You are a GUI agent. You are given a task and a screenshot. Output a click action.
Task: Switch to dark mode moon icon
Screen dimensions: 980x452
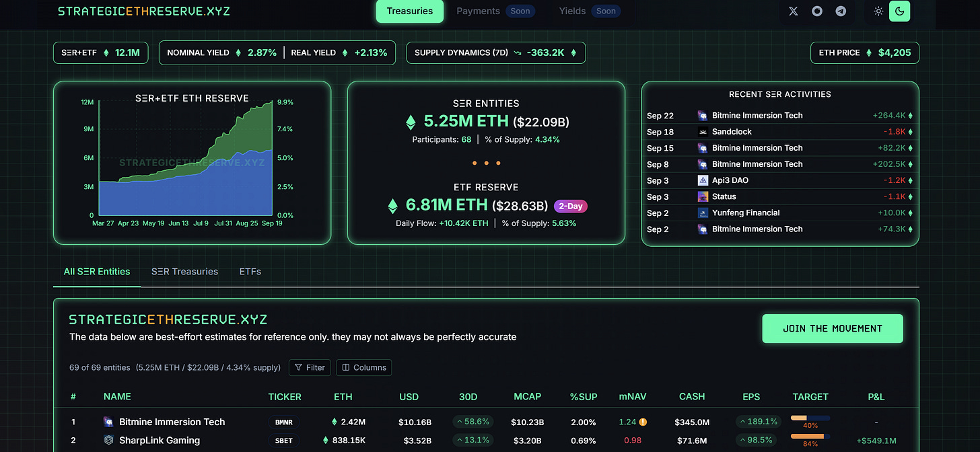click(x=900, y=11)
